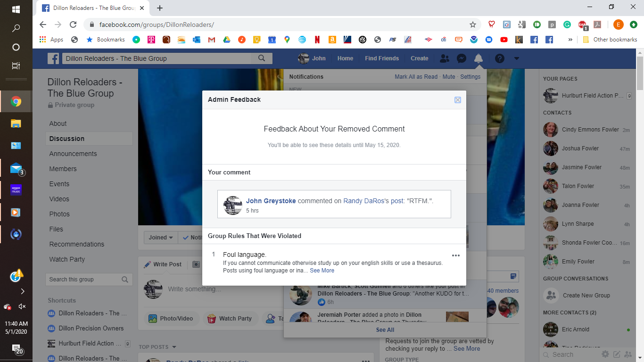Open File Explorer from taskbar

point(16,123)
